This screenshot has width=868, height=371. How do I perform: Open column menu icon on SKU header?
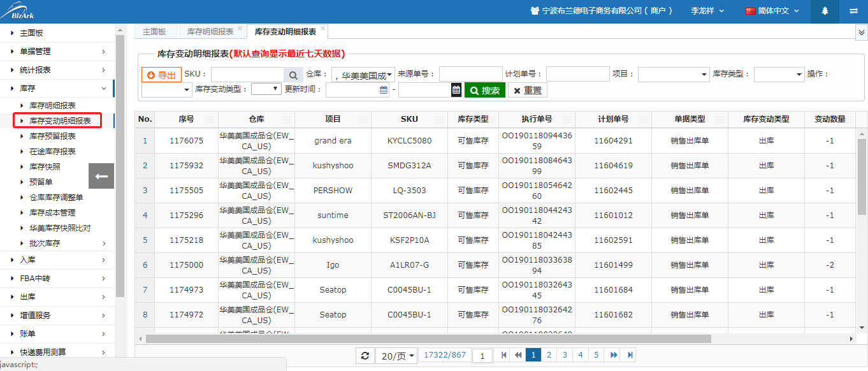440,119
